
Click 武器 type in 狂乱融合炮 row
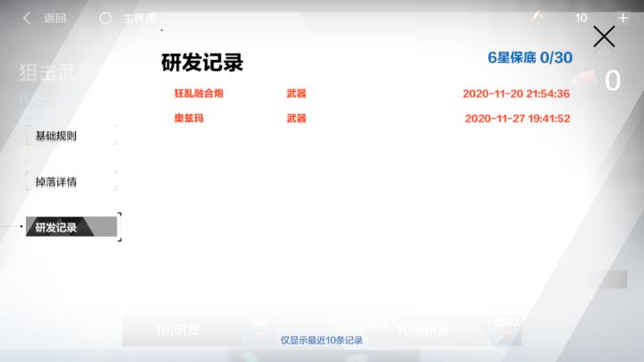click(x=296, y=94)
